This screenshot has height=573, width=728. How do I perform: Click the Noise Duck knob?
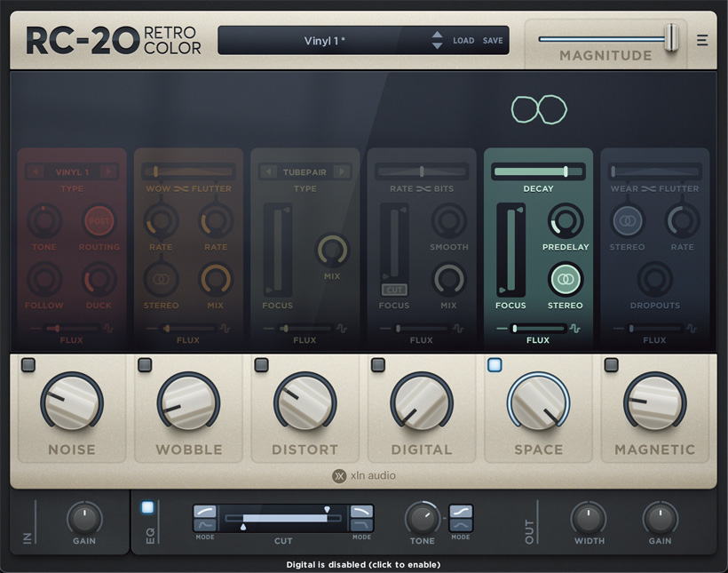coord(99,279)
